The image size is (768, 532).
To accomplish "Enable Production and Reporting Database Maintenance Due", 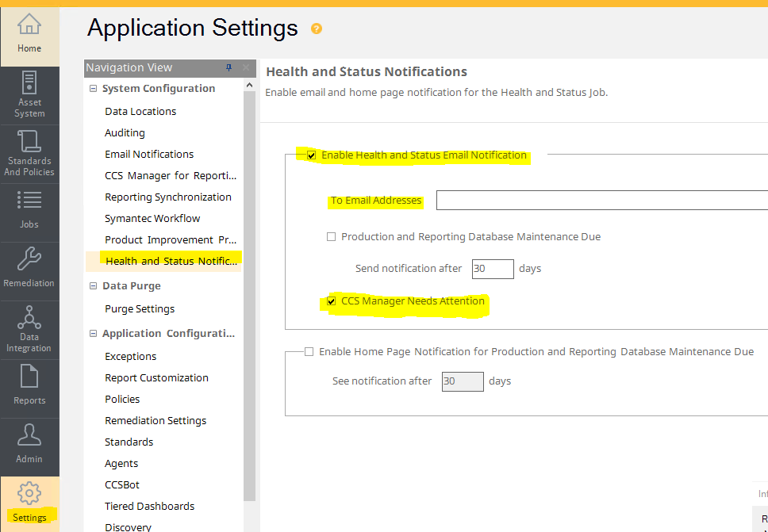I will pyautogui.click(x=332, y=236).
